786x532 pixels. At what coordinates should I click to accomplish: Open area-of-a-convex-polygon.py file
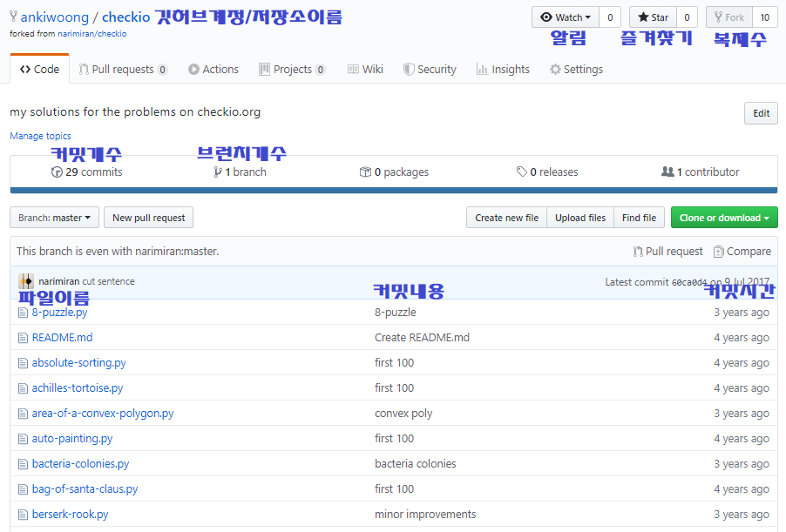pos(103,414)
